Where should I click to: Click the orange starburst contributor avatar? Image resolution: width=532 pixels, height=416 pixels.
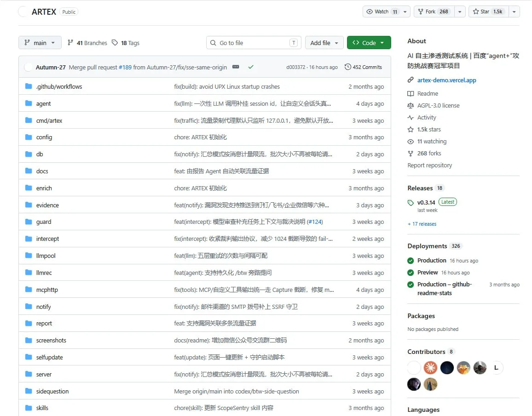click(430, 368)
